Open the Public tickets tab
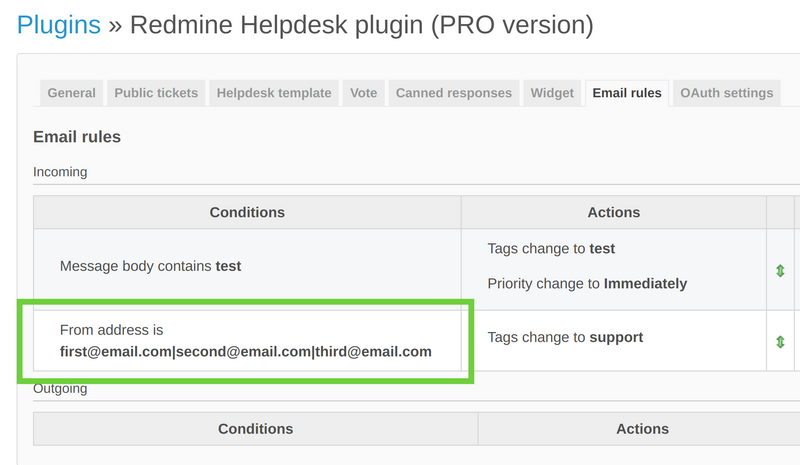Viewport: 800px width, 465px height. [156, 93]
